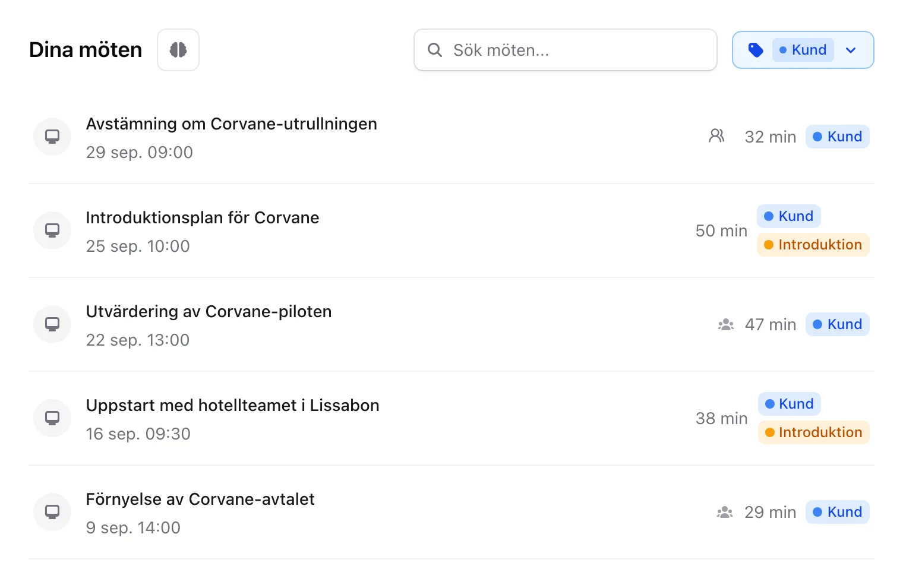
Task: Click the magnifier icon in the search box
Action: pyautogui.click(x=435, y=50)
